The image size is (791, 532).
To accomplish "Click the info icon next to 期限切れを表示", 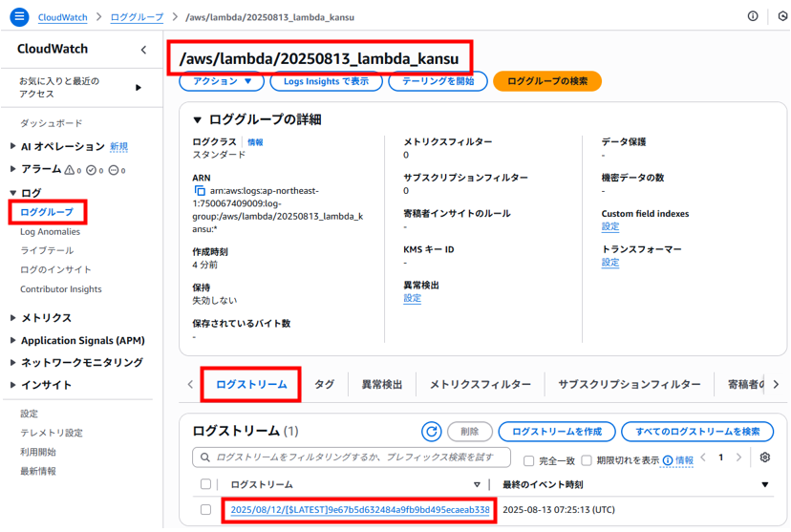I will pyautogui.click(x=668, y=460).
